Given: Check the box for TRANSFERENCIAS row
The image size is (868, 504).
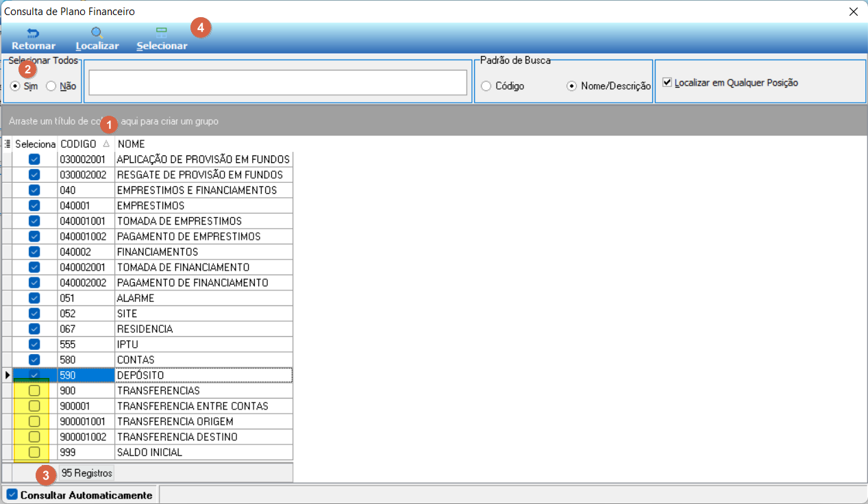Looking at the screenshot, I should tap(34, 390).
